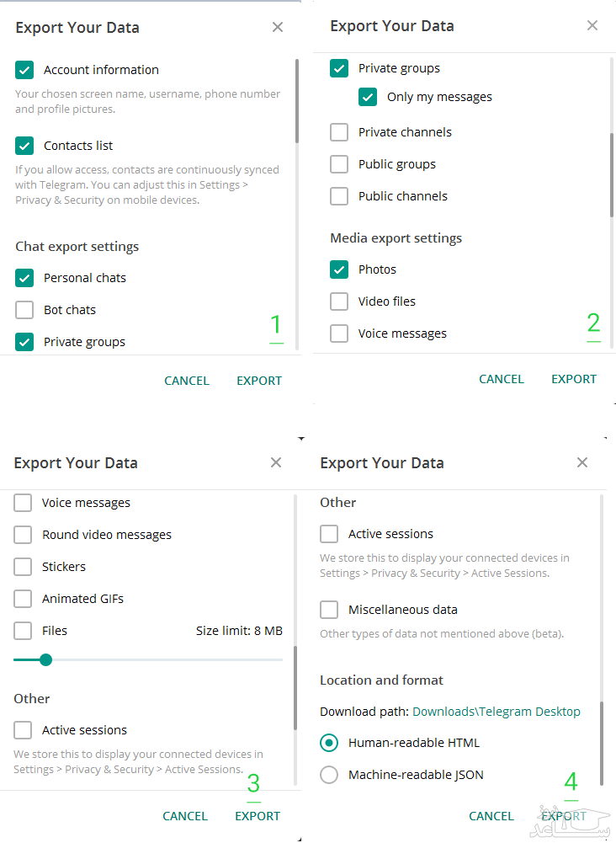
Task: Enable Video files export
Action: [x=339, y=301]
